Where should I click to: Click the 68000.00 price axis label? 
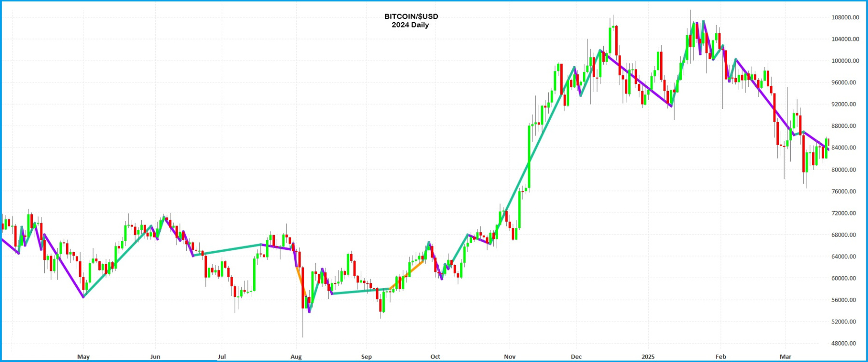(x=845, y=235)
